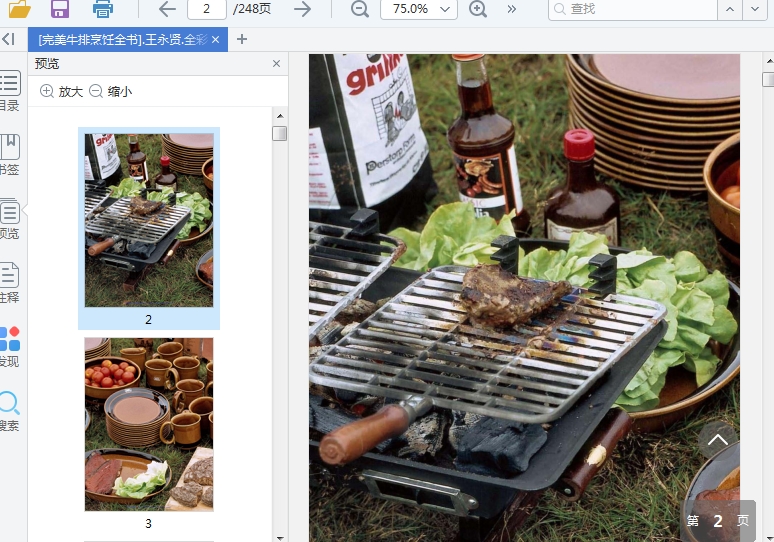This screenshot has height=542, width=774.
Task: Open the 目录 table of contents panel
Action: [x=9, y=91]
